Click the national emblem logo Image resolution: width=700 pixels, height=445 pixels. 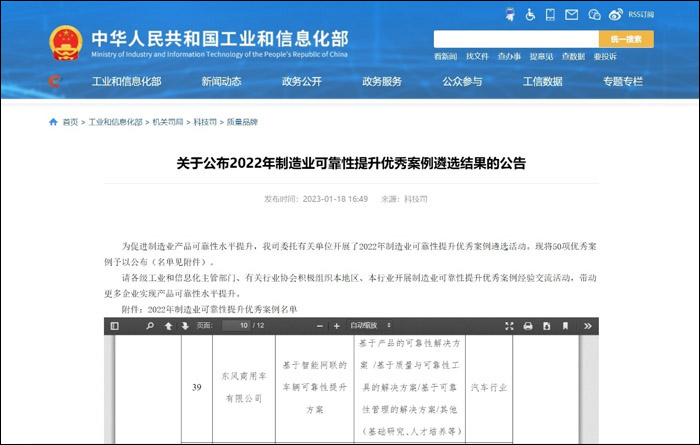click(x=66, y=43)
